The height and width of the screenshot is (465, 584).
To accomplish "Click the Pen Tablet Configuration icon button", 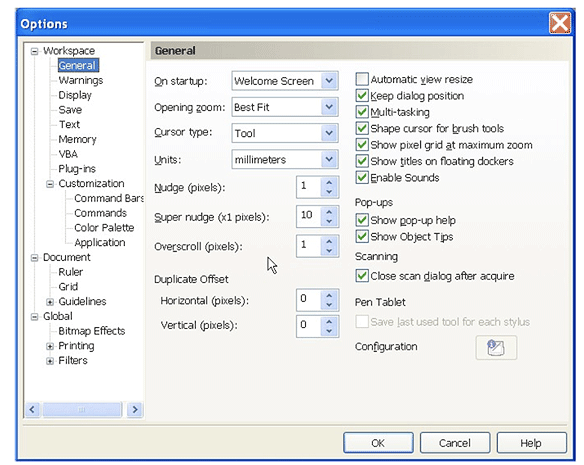I will [496, 348].
